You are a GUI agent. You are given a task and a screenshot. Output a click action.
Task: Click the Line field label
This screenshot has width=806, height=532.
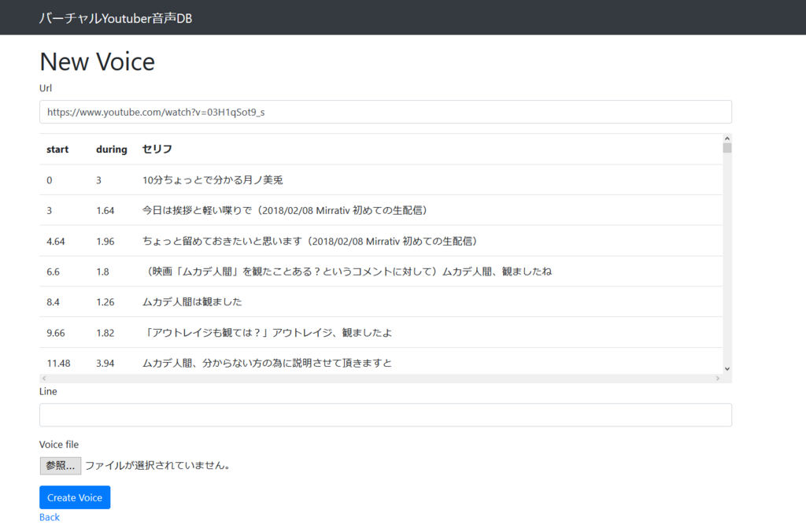tap(48, 392)
